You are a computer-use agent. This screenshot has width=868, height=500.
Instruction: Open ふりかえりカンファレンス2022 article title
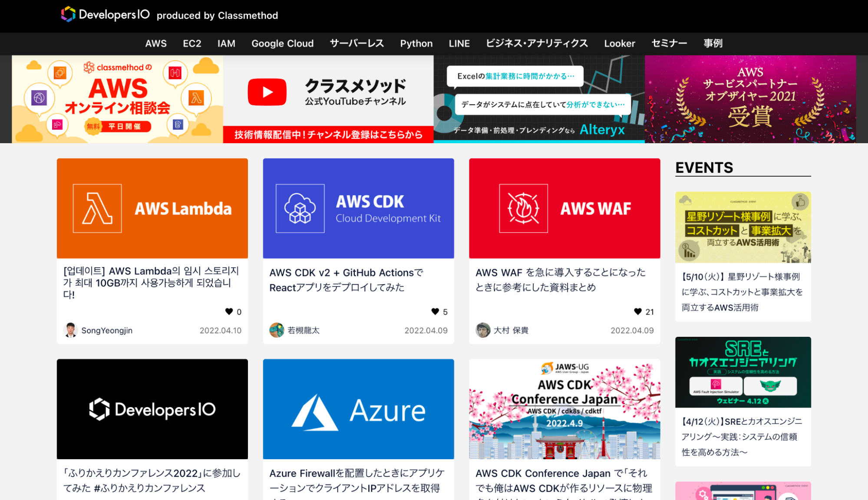coord(152,480)
